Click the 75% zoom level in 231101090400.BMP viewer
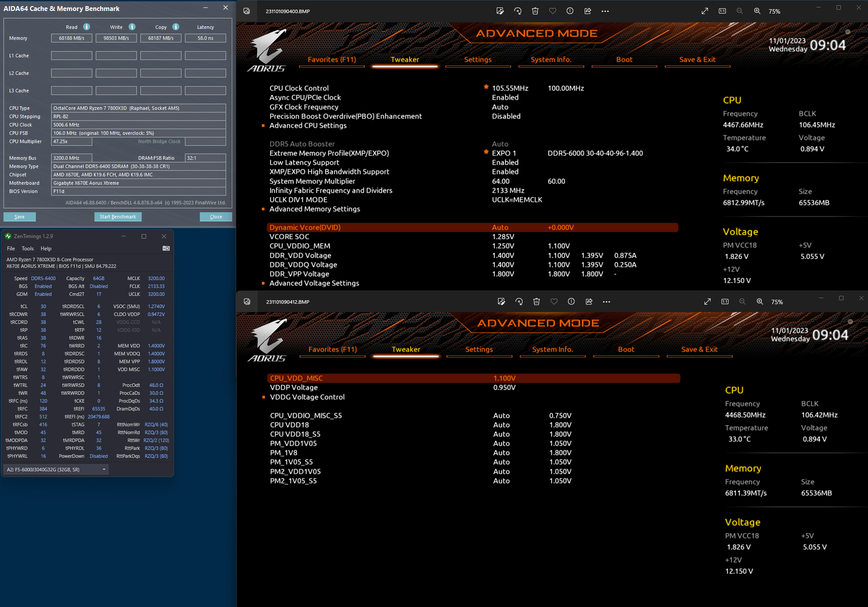The image size is (868, 607). [x=774, y=11]
